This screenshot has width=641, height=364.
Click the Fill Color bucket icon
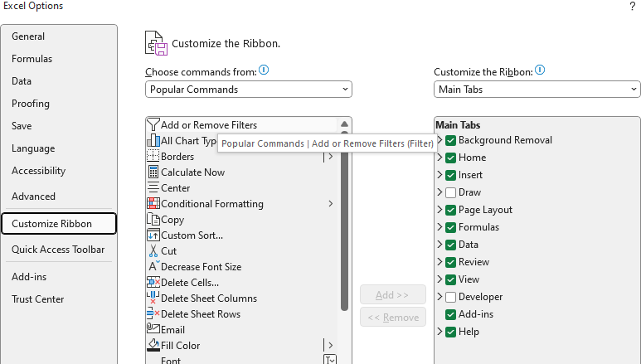coord(153,345)
